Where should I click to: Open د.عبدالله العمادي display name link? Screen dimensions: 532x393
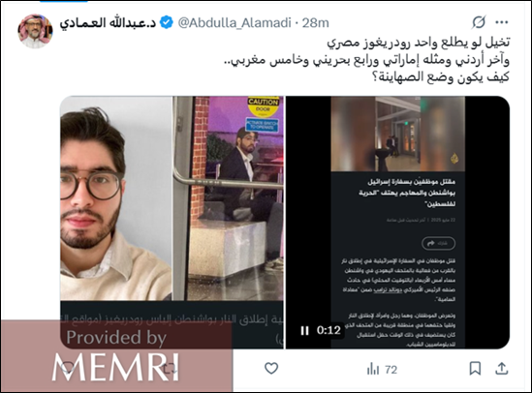(108, 23)
